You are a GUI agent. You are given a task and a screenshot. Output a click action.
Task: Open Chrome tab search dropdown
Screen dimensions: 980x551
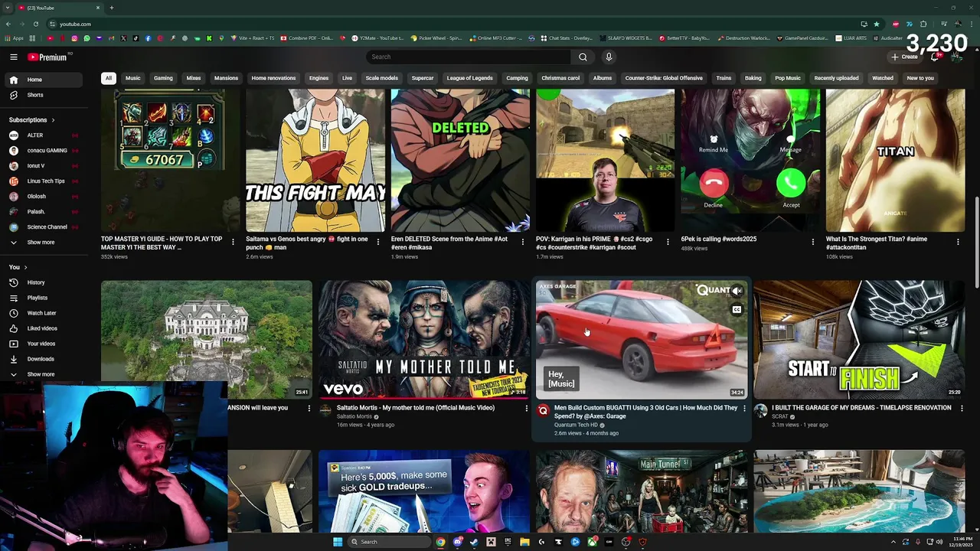coord(8,8)
